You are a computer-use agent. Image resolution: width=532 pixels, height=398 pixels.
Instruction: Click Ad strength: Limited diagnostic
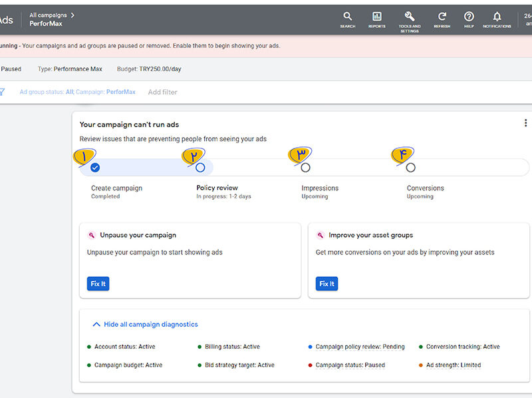454,365
